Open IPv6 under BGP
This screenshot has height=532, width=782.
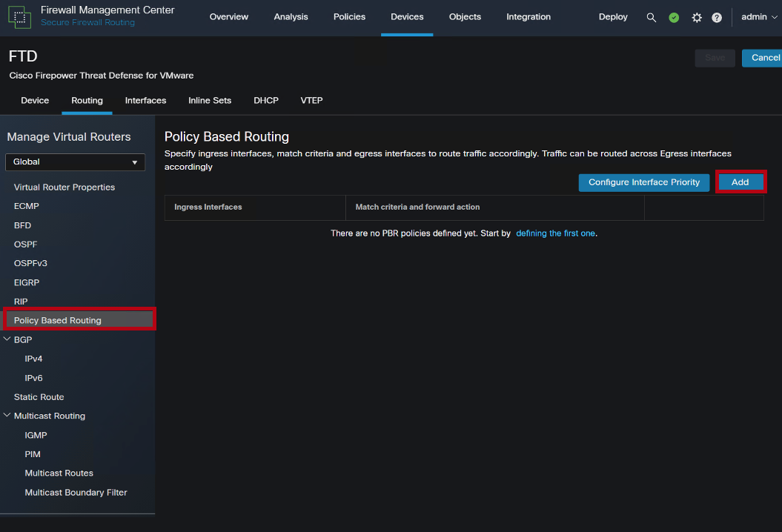pos(33,378)
